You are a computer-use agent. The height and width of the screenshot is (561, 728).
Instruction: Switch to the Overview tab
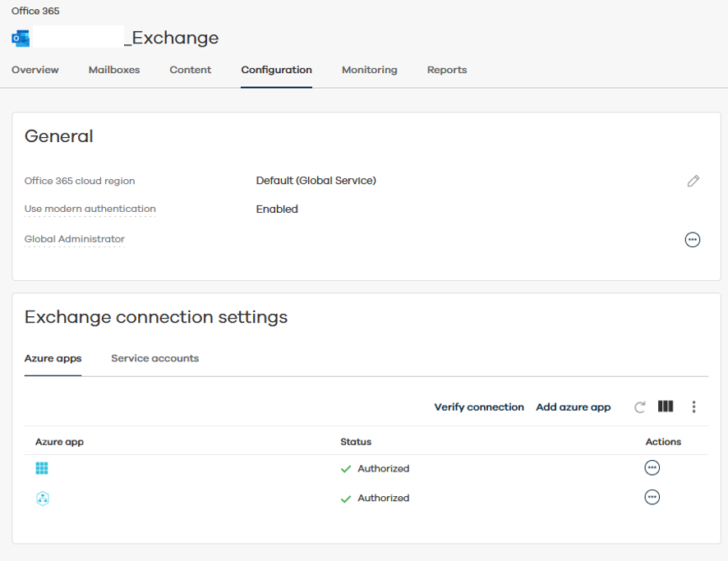click(35, 70)
